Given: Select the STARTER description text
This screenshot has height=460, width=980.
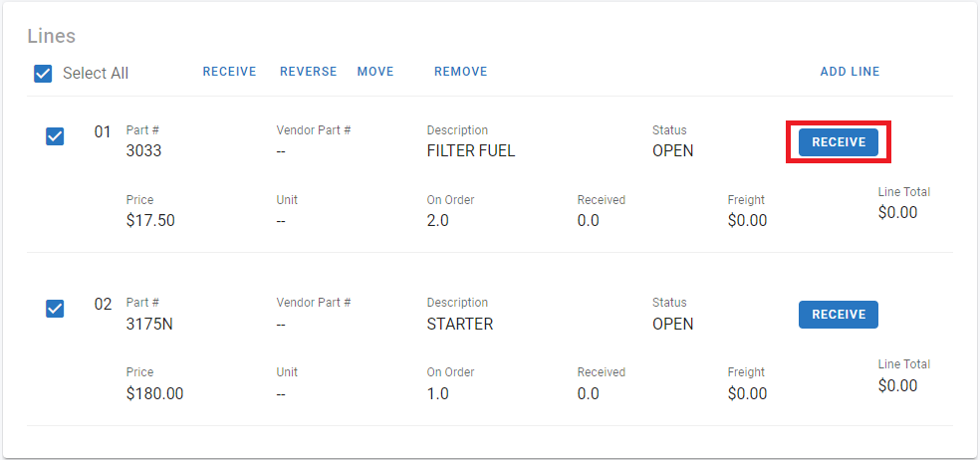Looking at the screenshot, I should click(x=459, y=324).
